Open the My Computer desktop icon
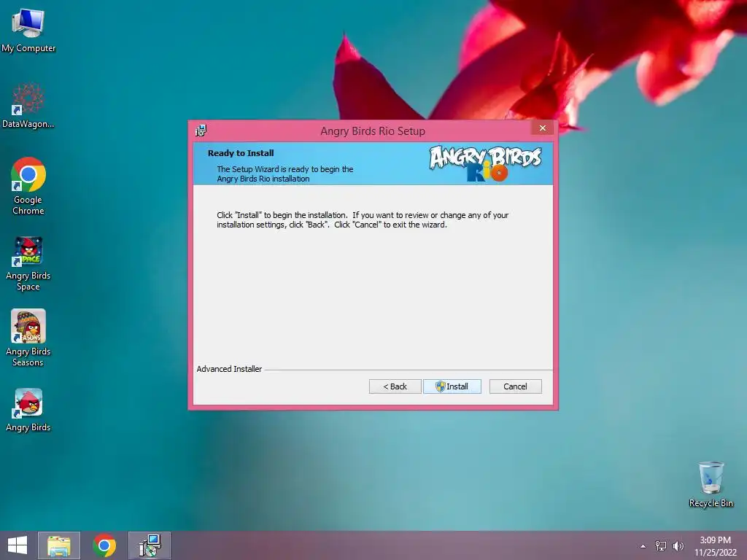 click(28, 31)
